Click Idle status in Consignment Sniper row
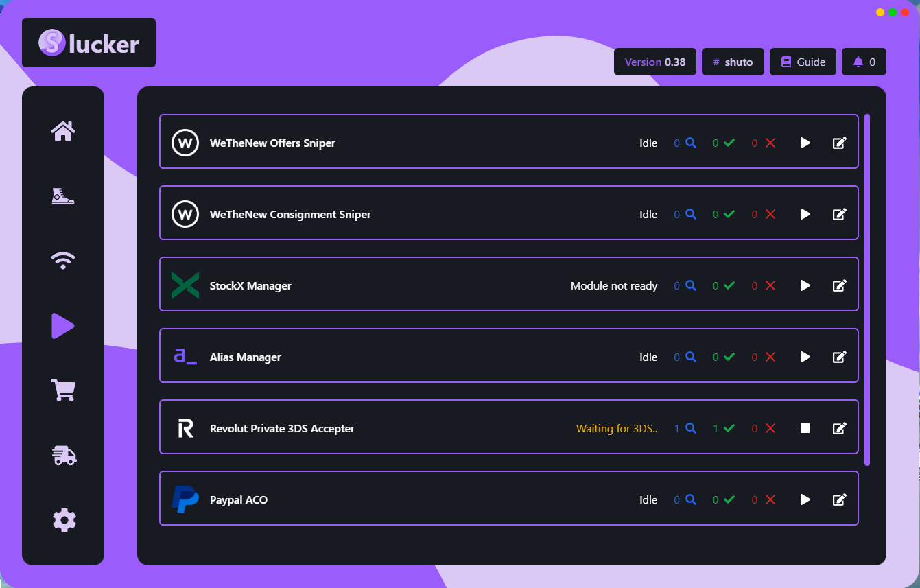Viewport: 920px width, 588px height. pos(648,214)
